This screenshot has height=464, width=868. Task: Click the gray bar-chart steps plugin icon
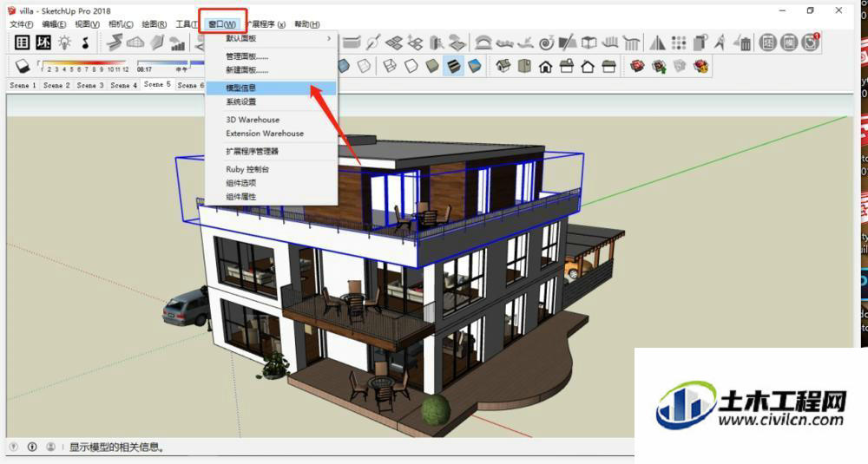(177, 43)
